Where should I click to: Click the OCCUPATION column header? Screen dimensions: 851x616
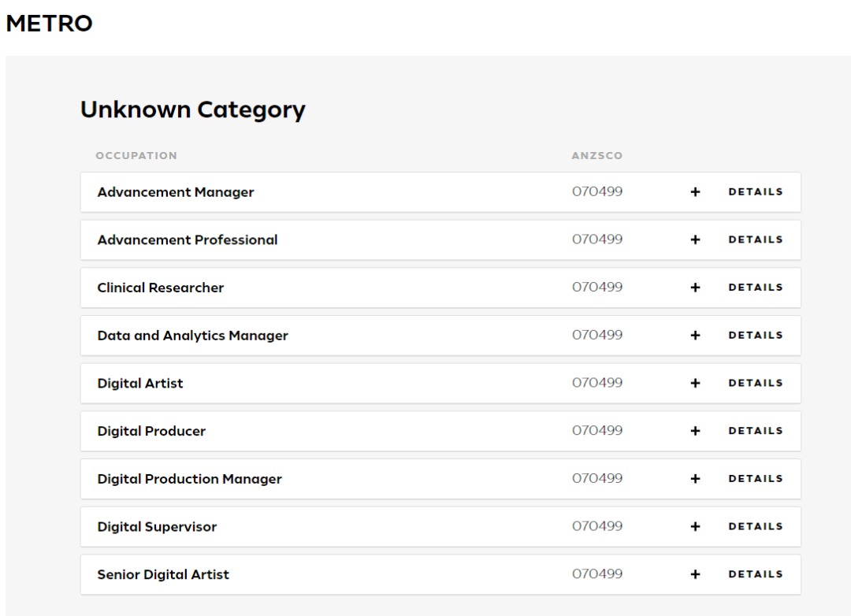(x=136, y=156)
